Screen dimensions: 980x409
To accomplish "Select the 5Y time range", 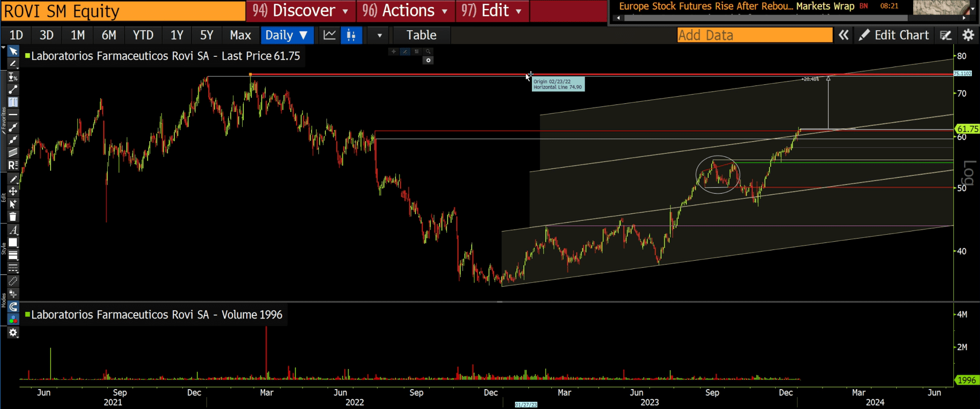I will pyautogui.click(x=206, y=35).
